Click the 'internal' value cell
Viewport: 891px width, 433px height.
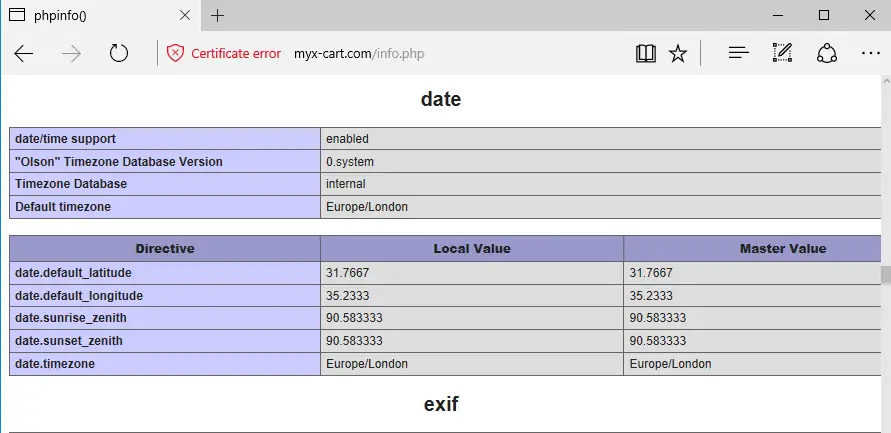point(602,184)
